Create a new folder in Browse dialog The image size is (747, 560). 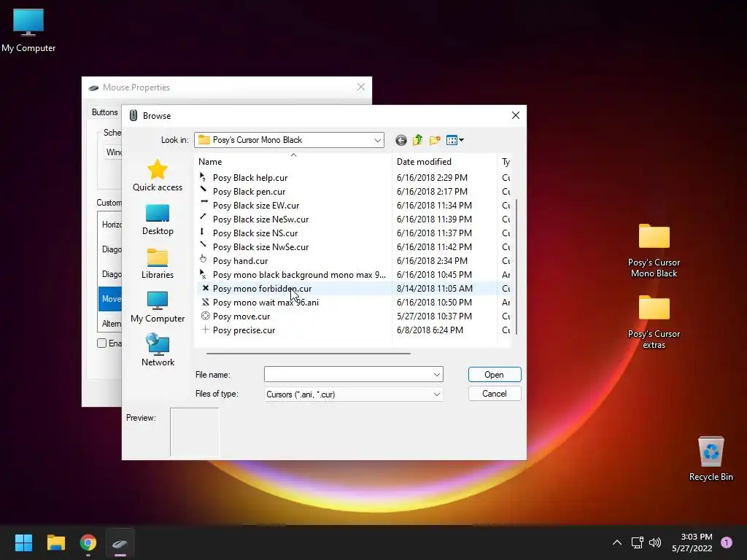[435, 140]
